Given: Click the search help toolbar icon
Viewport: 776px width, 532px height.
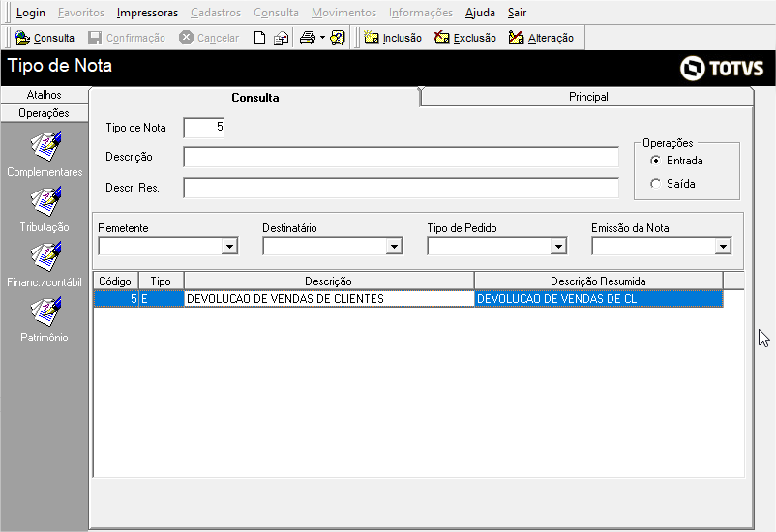Looking at the screenshot, I should click(x=338, y=38).
